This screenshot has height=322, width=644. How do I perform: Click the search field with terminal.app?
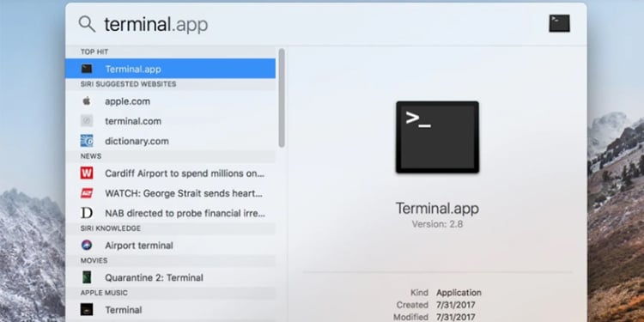tap(320, 24)
